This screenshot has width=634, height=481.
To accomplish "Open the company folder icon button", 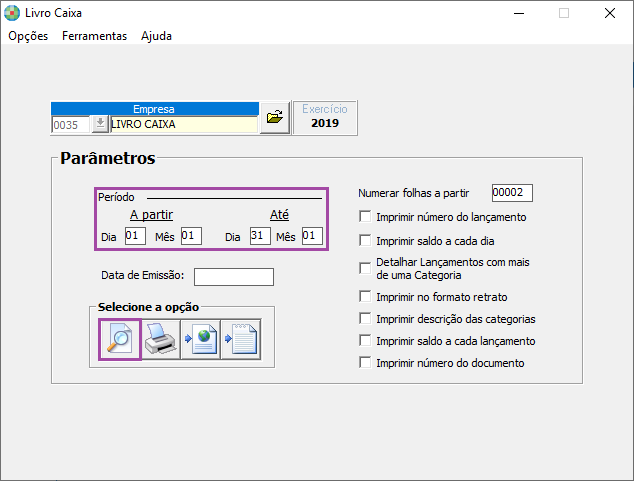I will 275,118.
